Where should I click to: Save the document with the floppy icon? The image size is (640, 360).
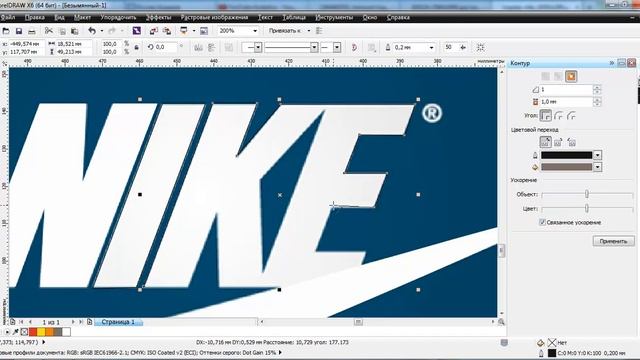[19, 31]
